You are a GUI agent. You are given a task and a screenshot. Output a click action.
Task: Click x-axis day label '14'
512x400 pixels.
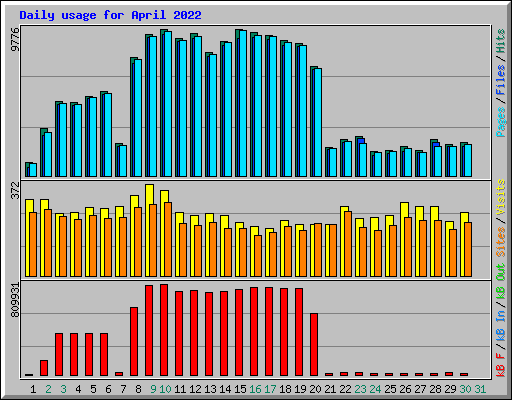[225, 389]
